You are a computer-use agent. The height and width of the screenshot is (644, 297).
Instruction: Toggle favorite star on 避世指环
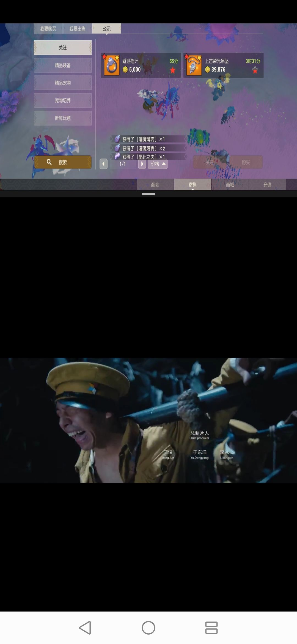(173, 70)
